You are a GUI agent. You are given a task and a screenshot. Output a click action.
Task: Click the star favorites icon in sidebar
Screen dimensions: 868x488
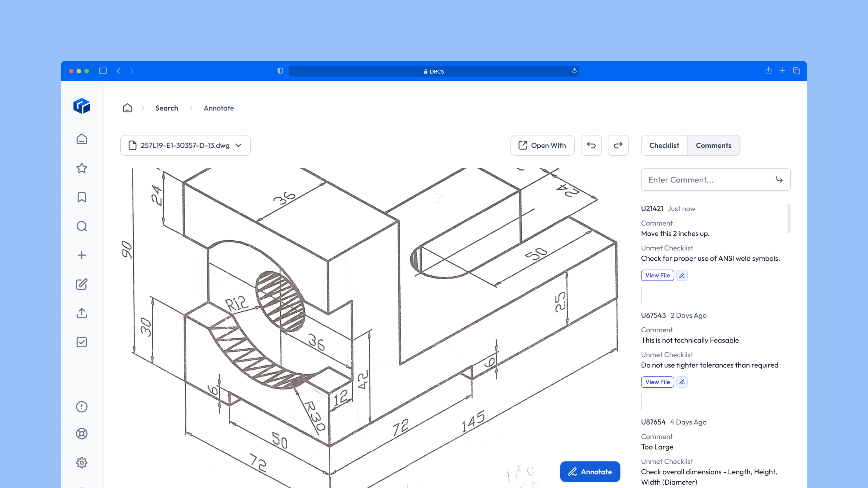tap(82, 168)
